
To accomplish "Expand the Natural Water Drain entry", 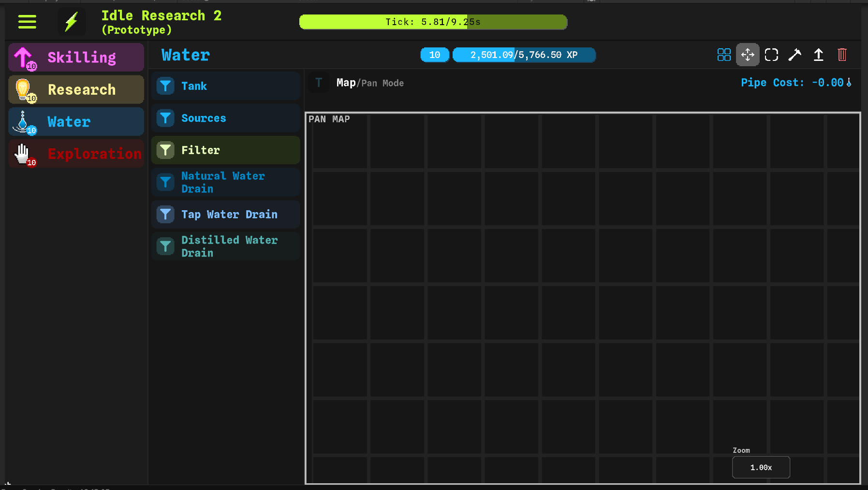I will pyautogui.click(x=225, y=183).
